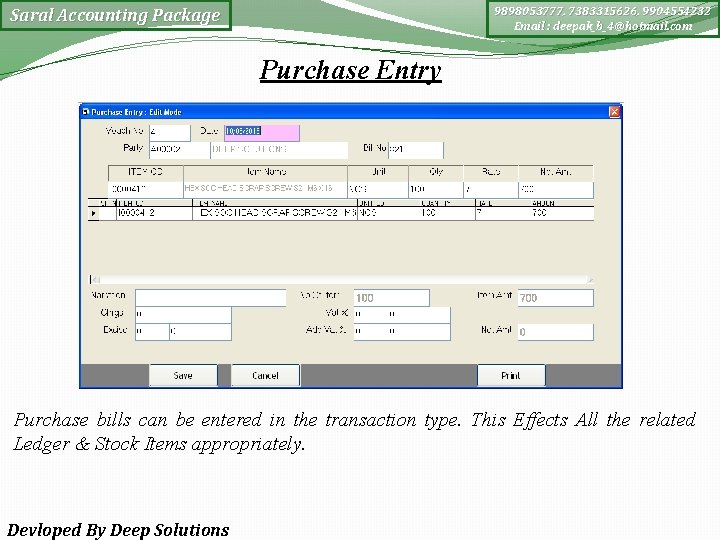Viewport: 720px width, 540px height.
Task: Click the first Excise input field
Action: (x=152, y=332)
